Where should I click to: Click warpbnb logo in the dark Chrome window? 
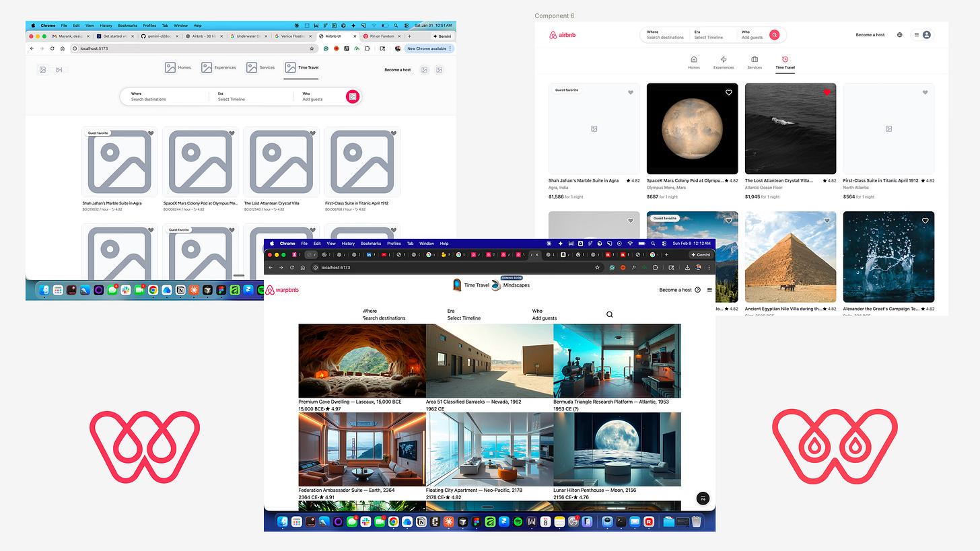(x=283, y=290)
